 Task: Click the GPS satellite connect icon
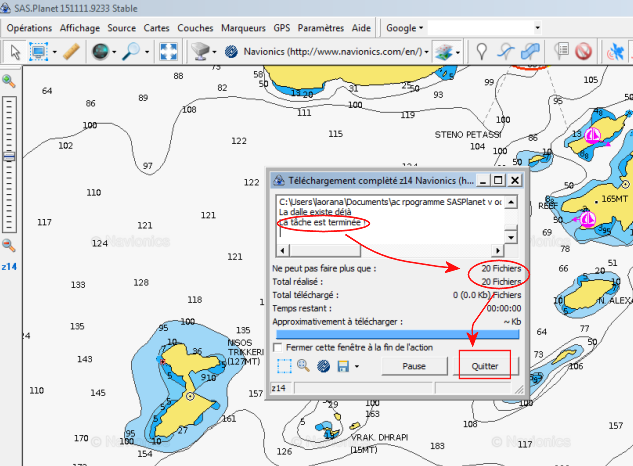616,52
